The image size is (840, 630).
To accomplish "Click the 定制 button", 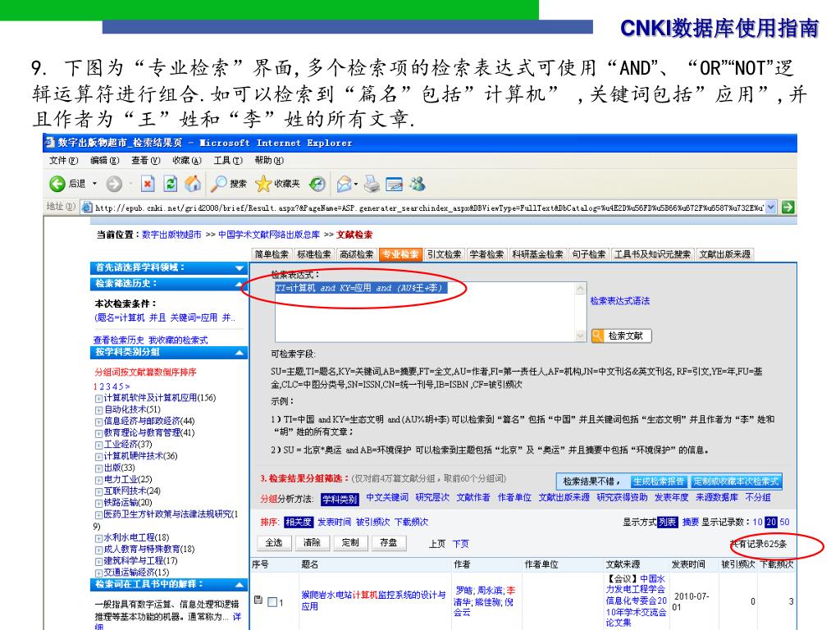I will click(350, 543).
